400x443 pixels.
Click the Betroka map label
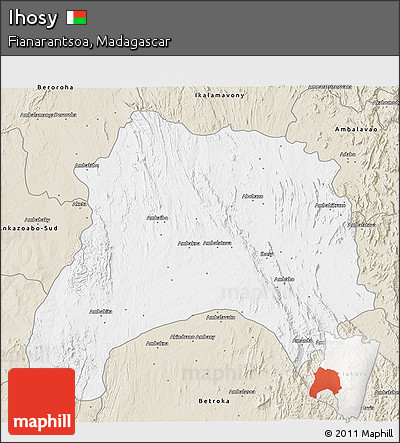point(214,401)
